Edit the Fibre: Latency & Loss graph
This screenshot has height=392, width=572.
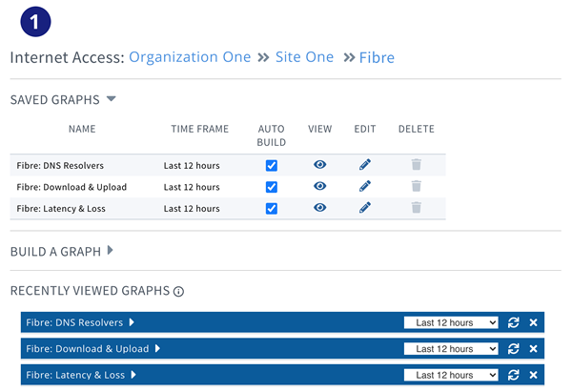(x=365, y=208)
